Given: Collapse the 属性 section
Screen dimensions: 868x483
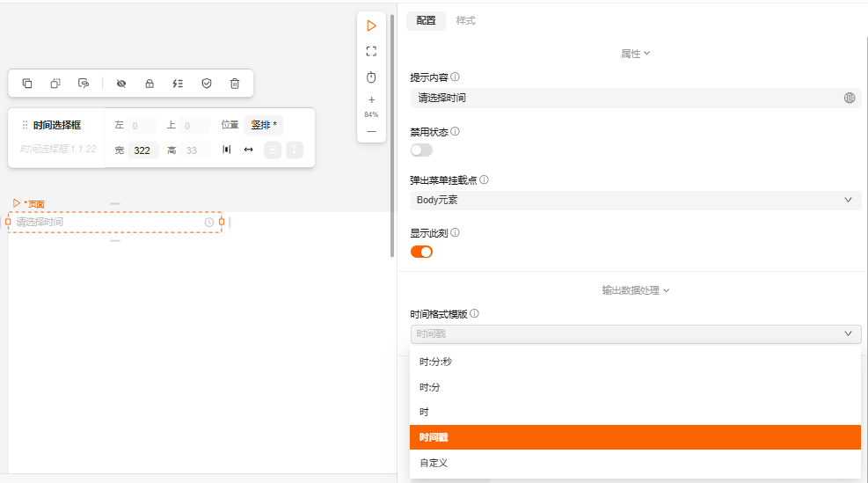Looking at the screenshot, I should (635, 54).
